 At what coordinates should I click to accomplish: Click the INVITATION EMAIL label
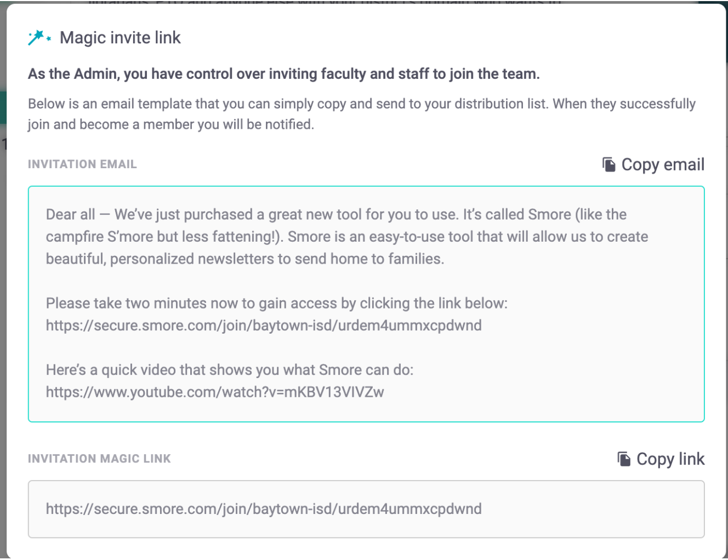coord(82,164)
